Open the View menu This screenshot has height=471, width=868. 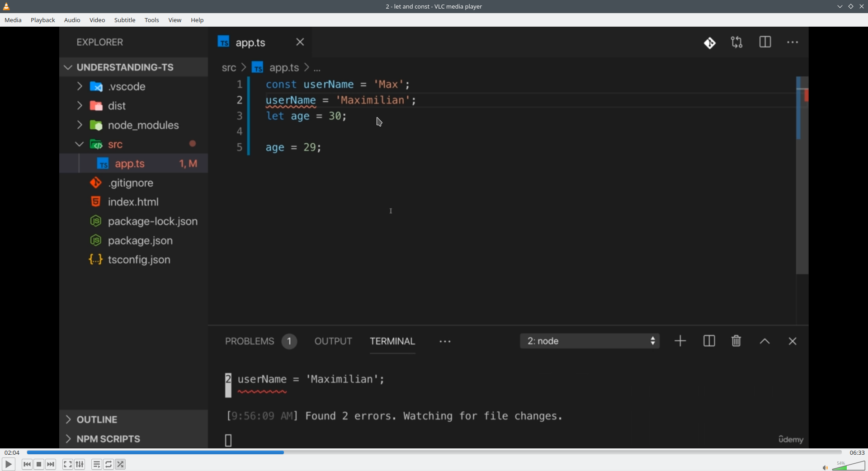(x=175, y=20)
